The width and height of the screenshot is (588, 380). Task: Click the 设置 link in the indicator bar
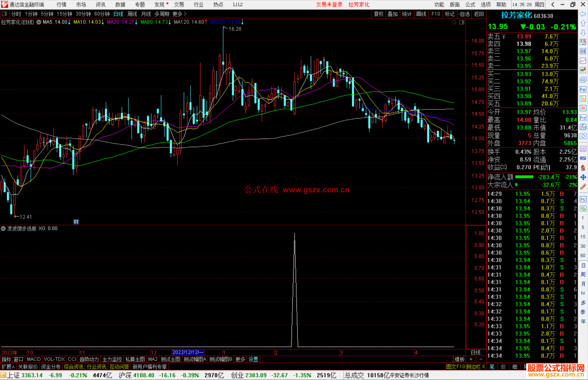[253, 359]
